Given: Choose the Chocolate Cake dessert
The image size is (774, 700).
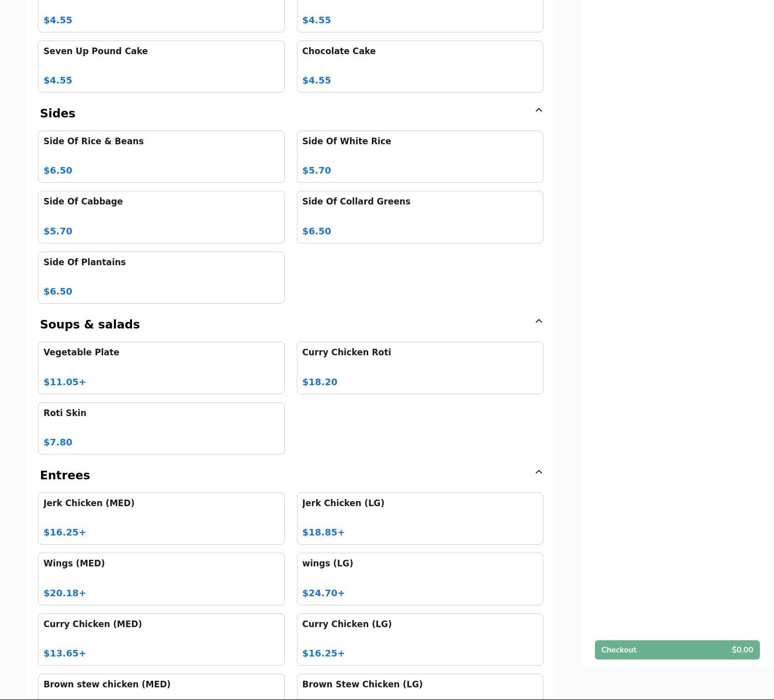Looking at the screenshot, I should click(419, 66).
